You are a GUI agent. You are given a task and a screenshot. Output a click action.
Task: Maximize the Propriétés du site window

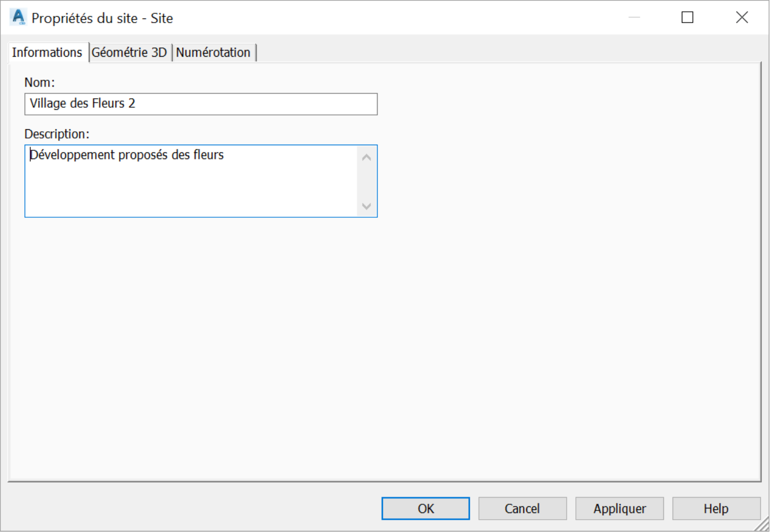click(x=687, y=18)
